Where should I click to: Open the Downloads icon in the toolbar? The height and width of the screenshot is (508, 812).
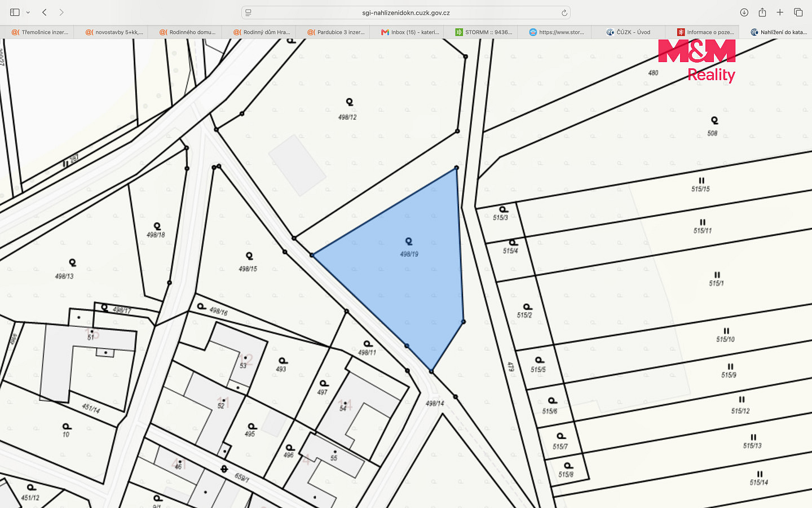coord(744,12)
